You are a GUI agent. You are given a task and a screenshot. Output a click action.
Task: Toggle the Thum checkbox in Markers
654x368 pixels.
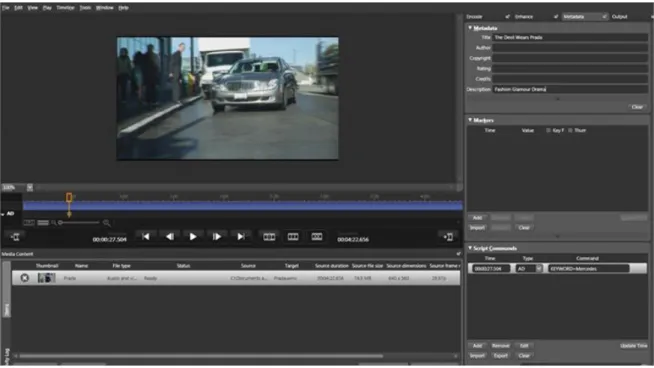pyautogui.click(x=570, y=130)
